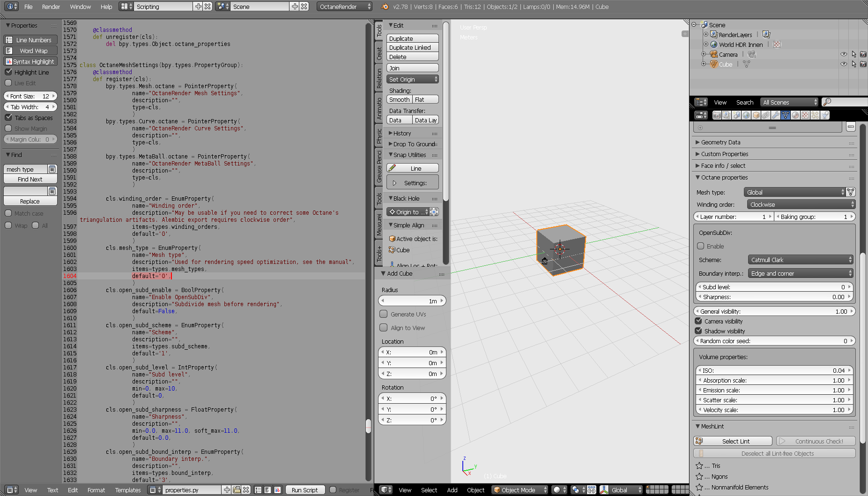Open the Modifiers properties tab (wrench icon)

pyautogui.click(x=776, y=115)
